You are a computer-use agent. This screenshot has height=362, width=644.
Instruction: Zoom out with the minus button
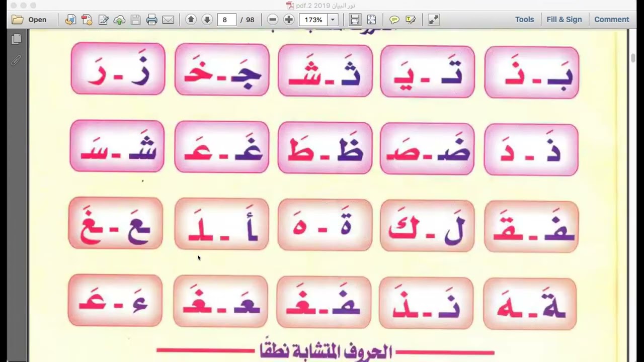coord(273,20)
